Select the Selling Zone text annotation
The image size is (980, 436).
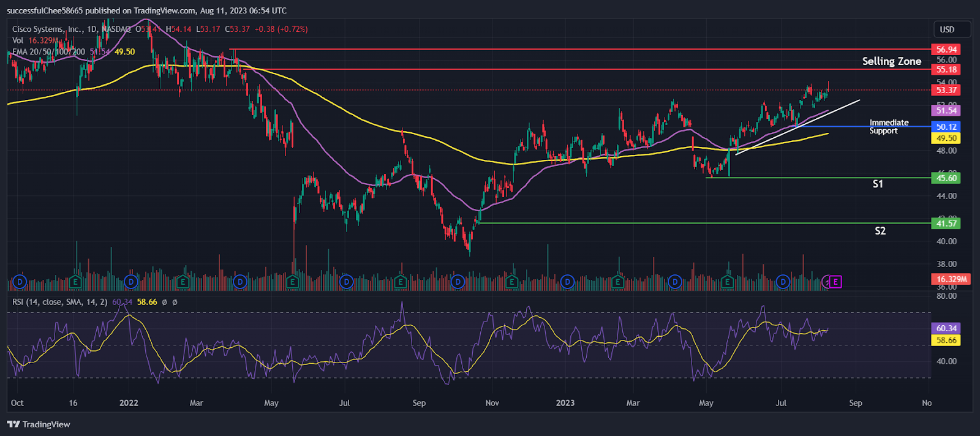coord(892,61)
